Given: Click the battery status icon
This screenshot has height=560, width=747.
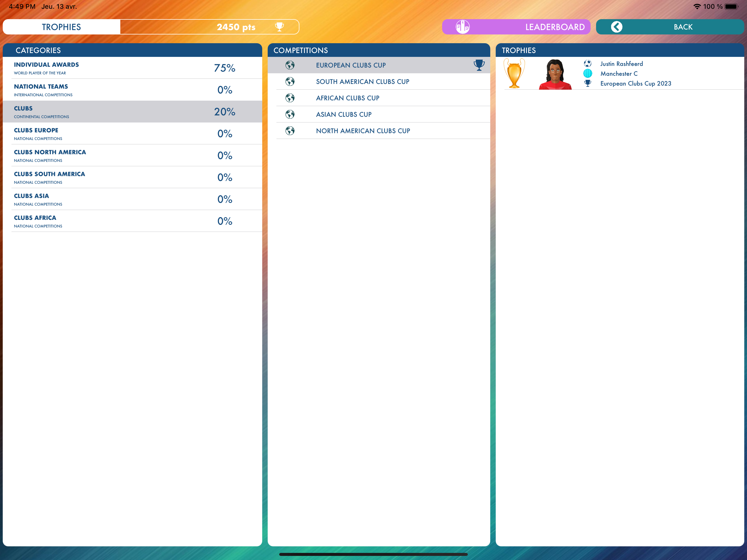Looking at the screenshot, I should coord(731,6).
